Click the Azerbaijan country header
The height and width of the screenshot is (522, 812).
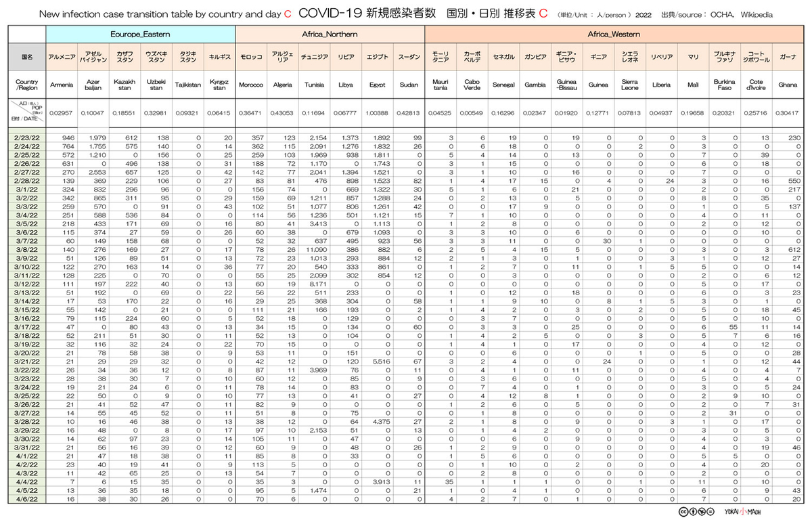(93, 85)
